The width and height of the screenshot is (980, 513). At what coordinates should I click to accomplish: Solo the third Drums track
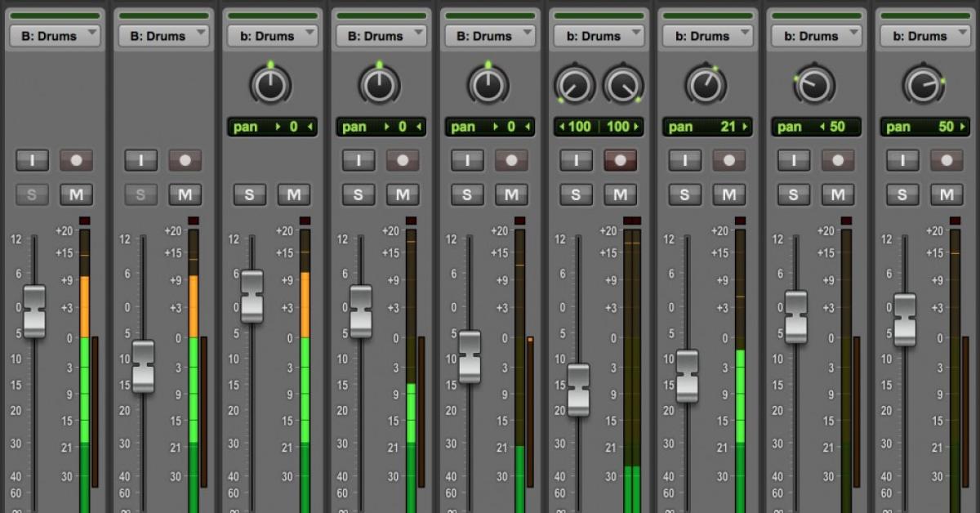coord(250,194)
